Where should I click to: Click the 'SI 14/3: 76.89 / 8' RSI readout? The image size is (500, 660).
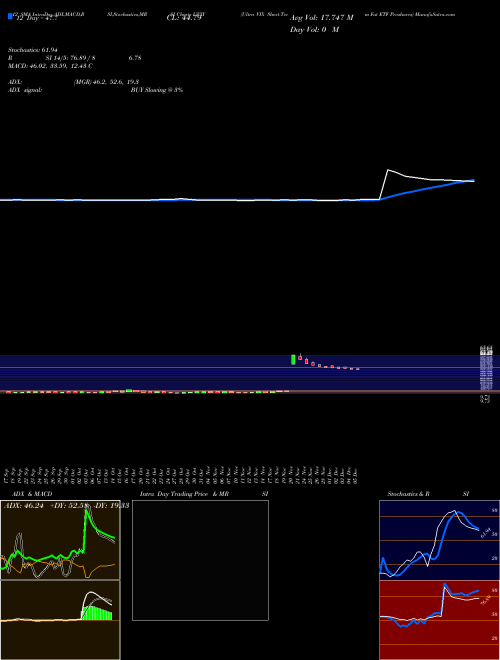(71, 58)
